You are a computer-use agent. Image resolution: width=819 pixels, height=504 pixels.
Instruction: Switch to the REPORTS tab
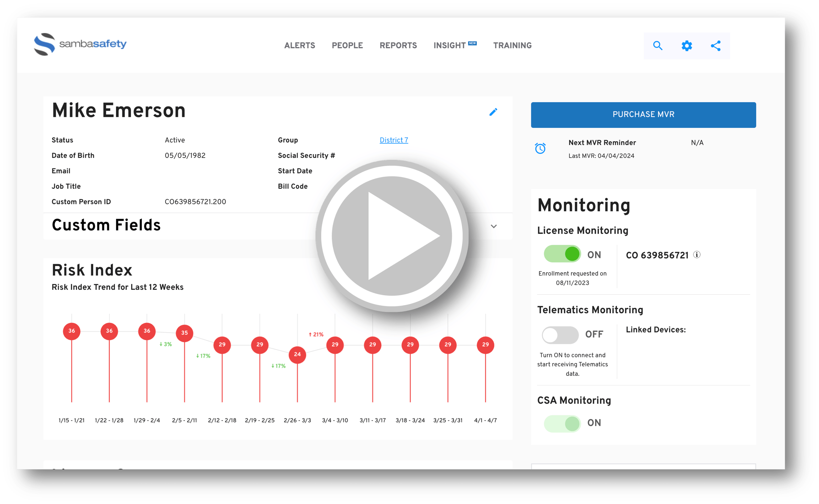tap(398, 45)
